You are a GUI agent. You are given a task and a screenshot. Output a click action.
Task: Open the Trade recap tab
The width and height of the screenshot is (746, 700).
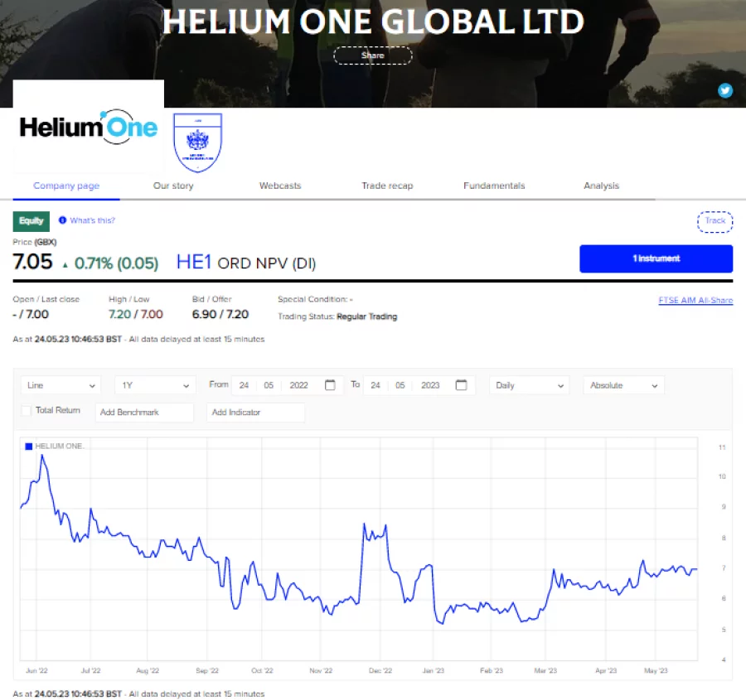point(386,186)
